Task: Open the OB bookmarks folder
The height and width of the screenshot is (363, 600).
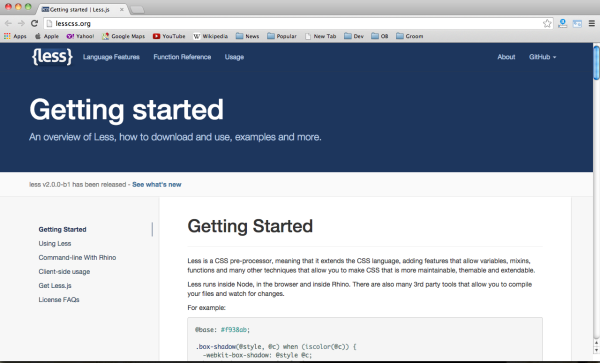Action: point(380,36)
